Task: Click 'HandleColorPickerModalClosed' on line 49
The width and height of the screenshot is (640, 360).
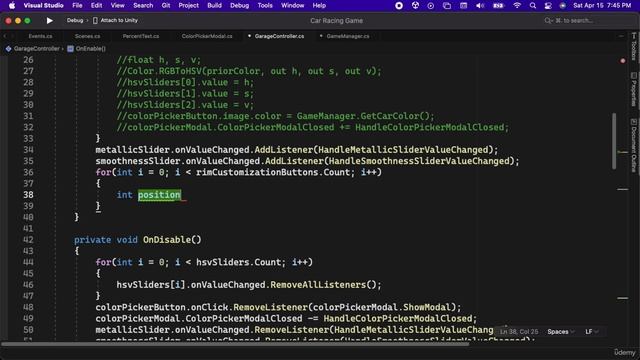Action: pyautogui.click(x=398, y=318)
